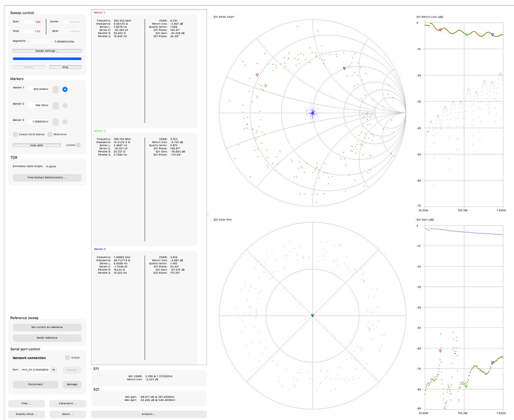Screen dimensions: 514x420
Task: Click Min VSWR value '3.299 @ 1.37335GHz'
Action: [159, 376]
